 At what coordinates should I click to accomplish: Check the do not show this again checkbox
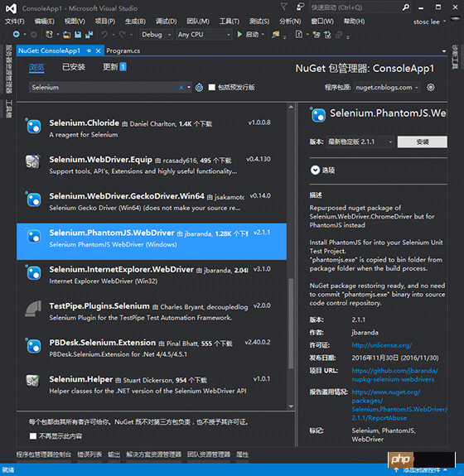(33, 436)
